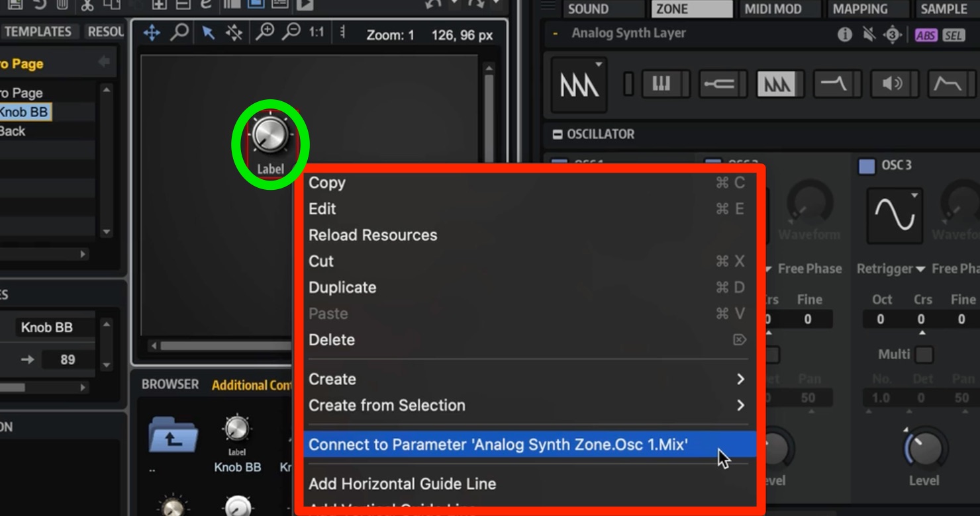The height and width of the screenshot is (516, 980).
Task: Collapse the Analog Synth Layer header
Action: point(556,33)
